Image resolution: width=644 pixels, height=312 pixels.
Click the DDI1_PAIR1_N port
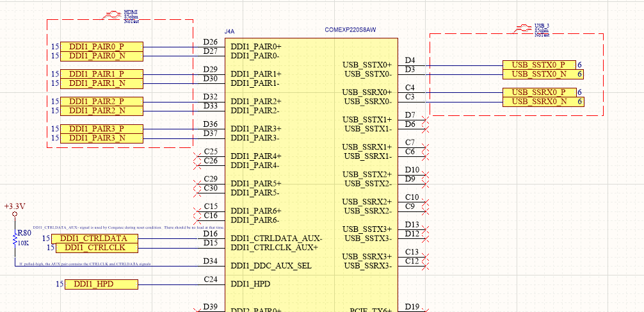click(101, 83)
